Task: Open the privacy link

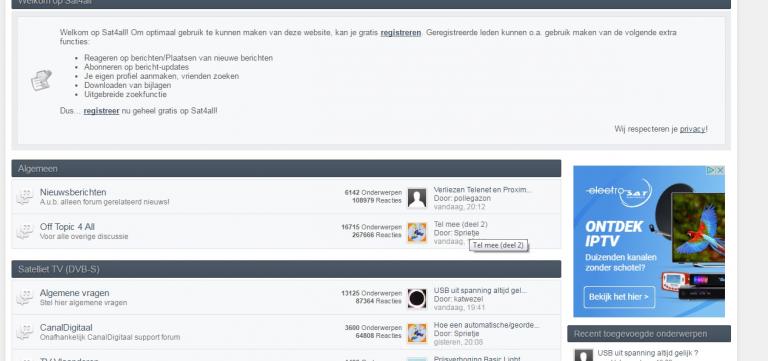Action: [x=693, y=129]
